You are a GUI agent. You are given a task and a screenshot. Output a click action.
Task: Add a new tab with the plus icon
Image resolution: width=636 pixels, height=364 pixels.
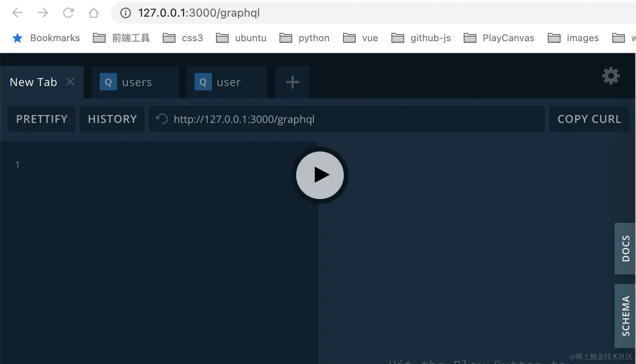[293, 82]
